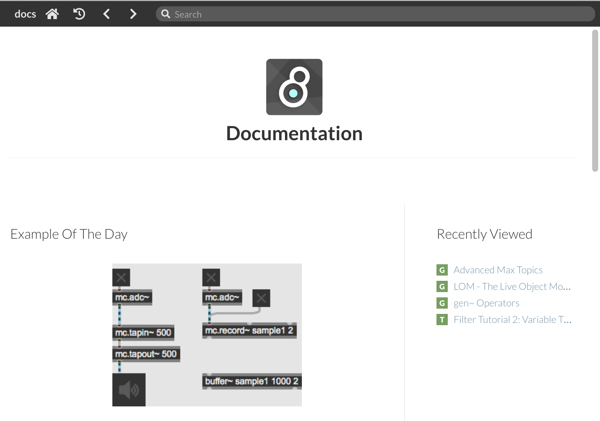600x421 pixels.
Task: Click the Max 8 Documentation logo
Action: (294, 87)
